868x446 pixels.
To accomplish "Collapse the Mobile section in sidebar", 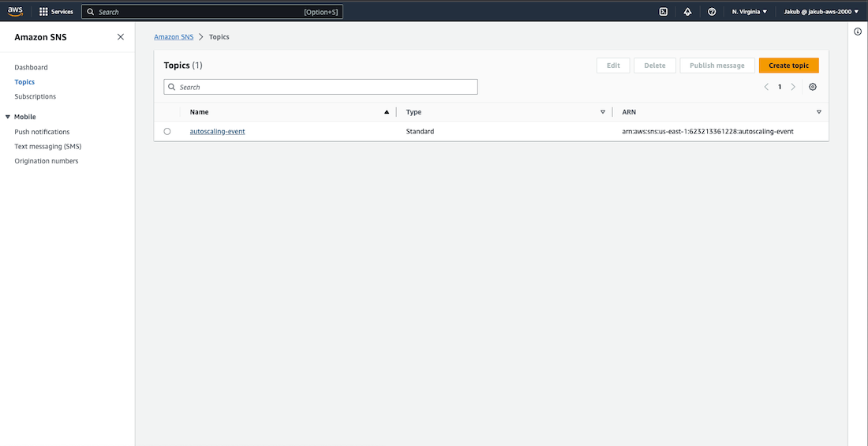I will click(x=9, y=117).
